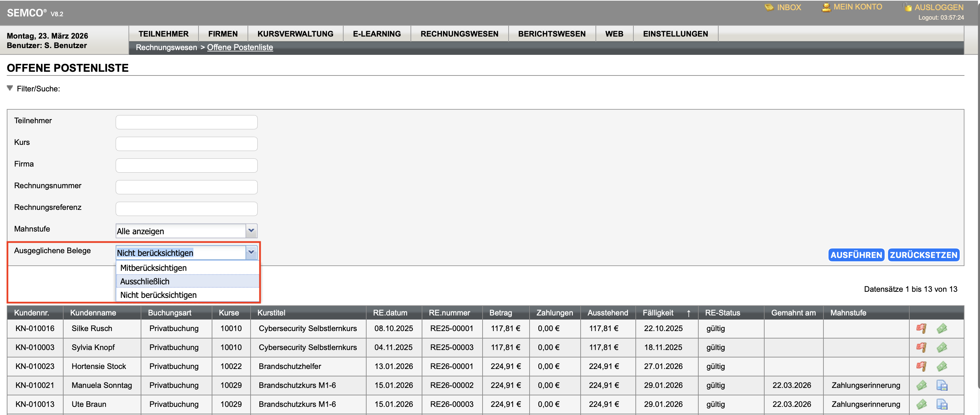Choose 'Mitberücksichtigen' option in list
The width and height of the screenshot is (980, 415).
153,268
